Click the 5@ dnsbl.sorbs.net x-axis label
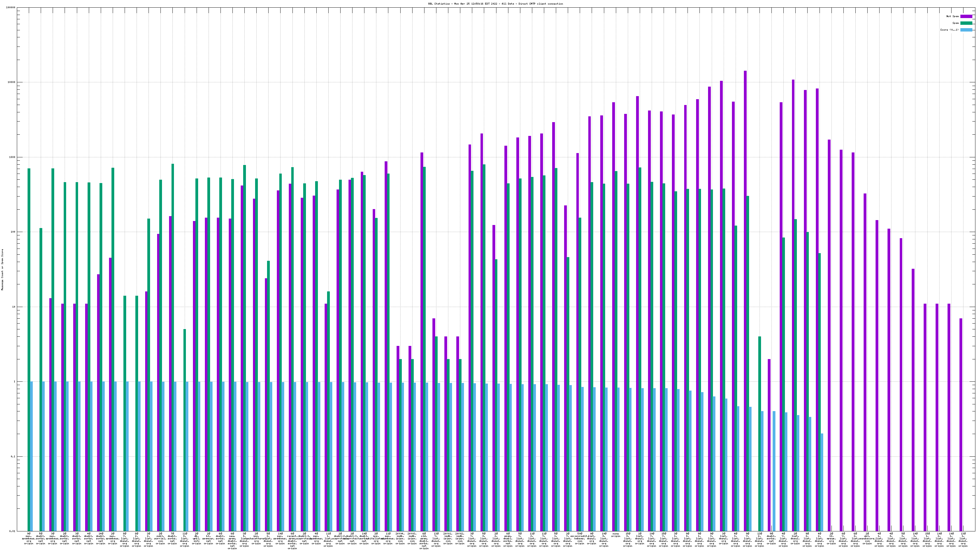This screenshot has height=551, width=980. point(41,538)
